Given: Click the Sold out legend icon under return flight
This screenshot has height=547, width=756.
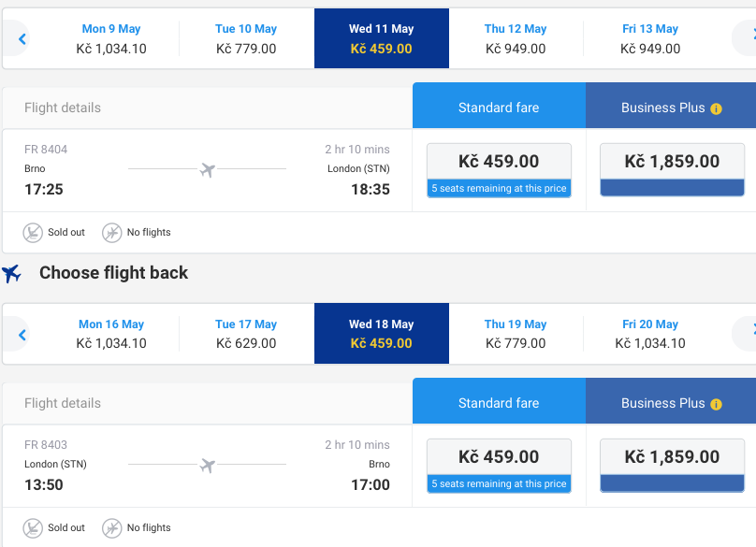Looking at the screenshot, I should (33, 528).
